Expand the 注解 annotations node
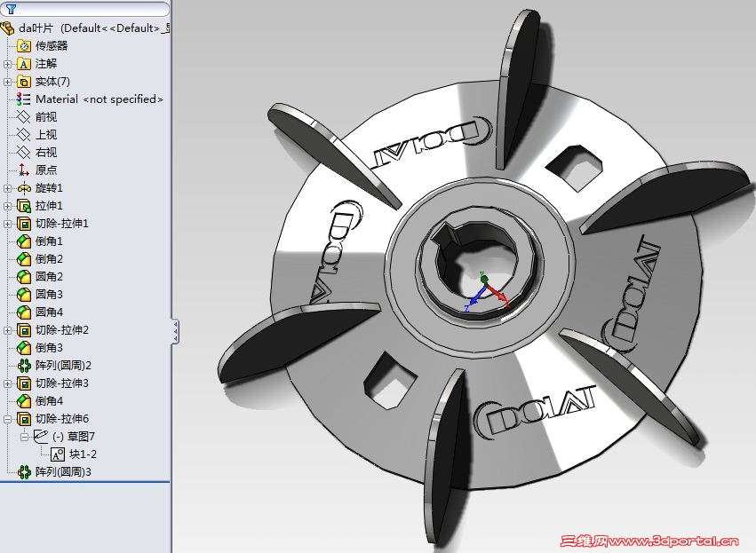756x553 pixels. click(x=7, y=64)
